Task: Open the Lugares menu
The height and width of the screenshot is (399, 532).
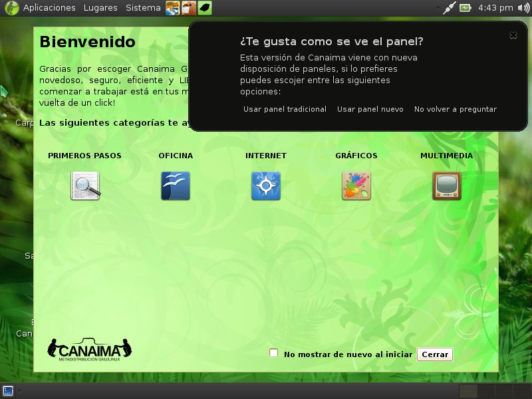Action: [100, 8]
